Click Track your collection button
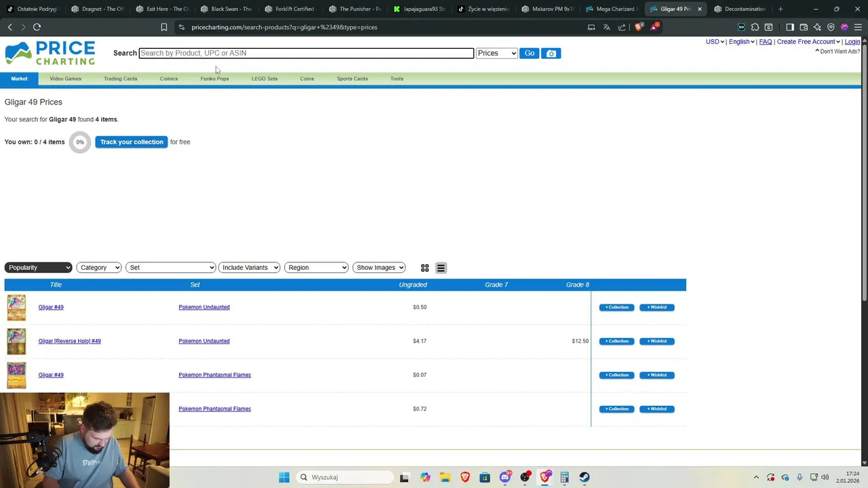The width and height of the screenshot is (868, 488). point(132,142)
